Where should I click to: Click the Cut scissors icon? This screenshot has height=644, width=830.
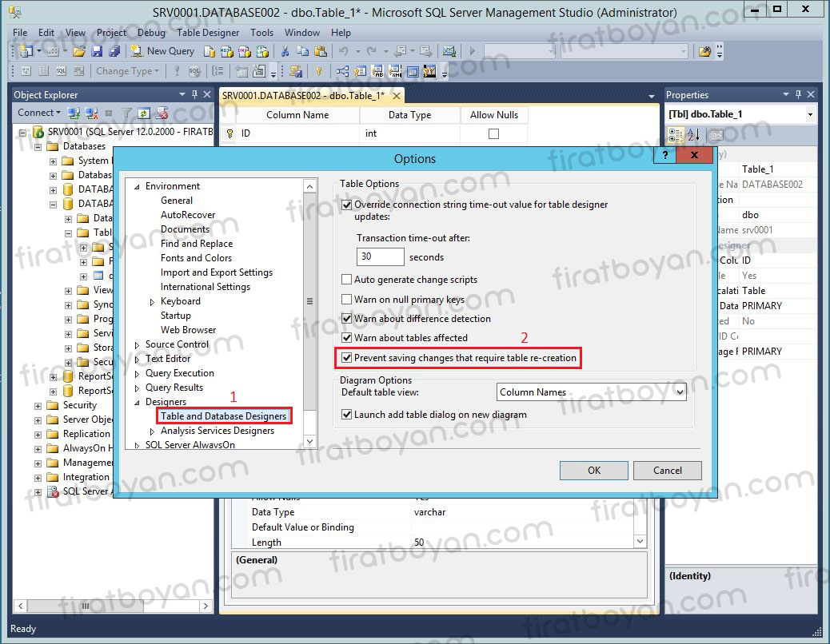click(285, 51)
